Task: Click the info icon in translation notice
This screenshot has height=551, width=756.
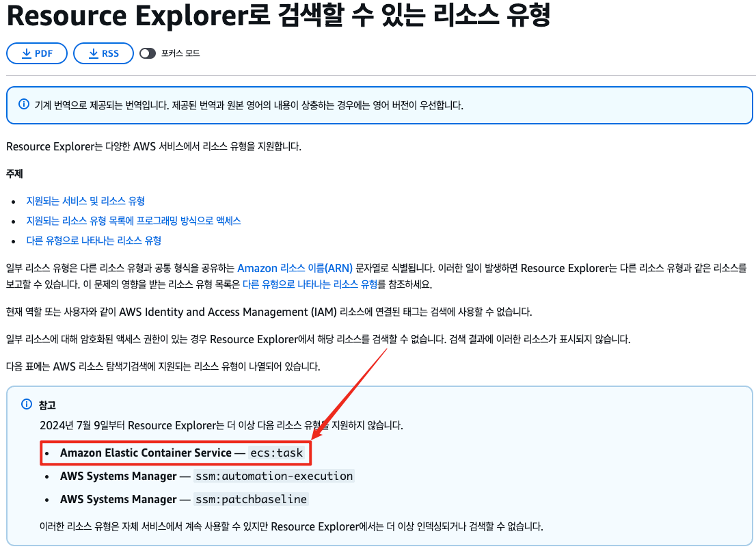Action: click(x=24, y=104)
